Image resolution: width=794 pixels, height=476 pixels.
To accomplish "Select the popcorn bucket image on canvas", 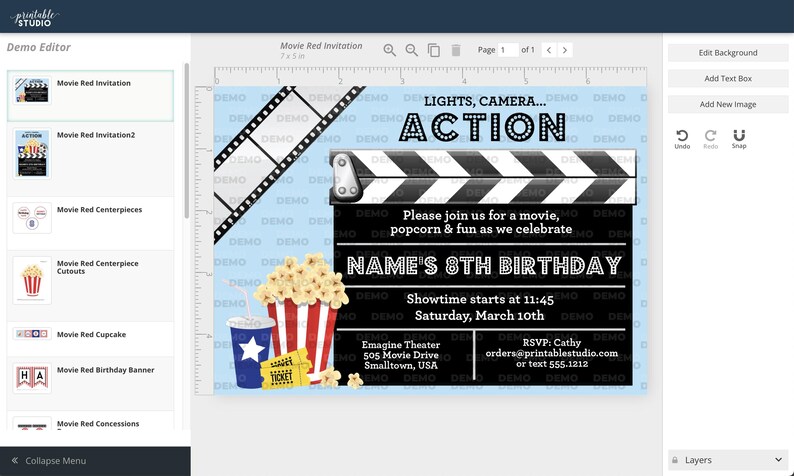I will (x=304, y=314).
